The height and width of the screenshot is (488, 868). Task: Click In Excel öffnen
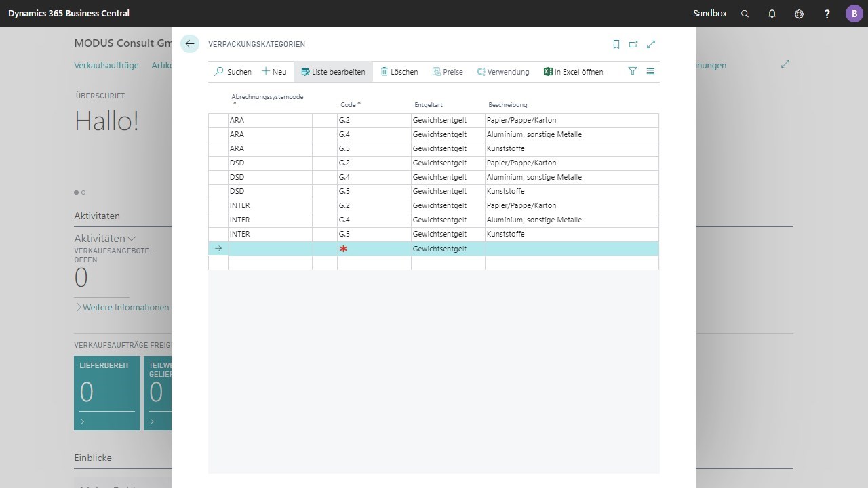(573, 72)
